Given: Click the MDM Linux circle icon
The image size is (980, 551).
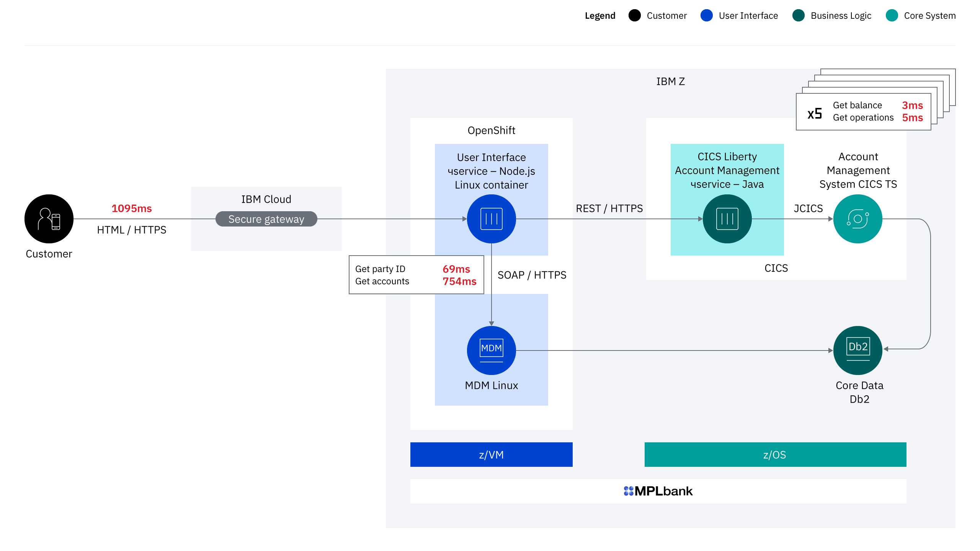Looking at the screenshot, I should [x=491, y=350].
